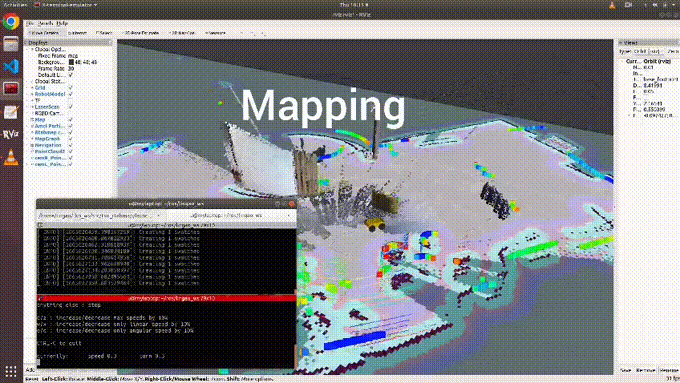Toggle the Amcl Particles display checkbox
Viewport: 680px width, 383px height.
[71, 126]
